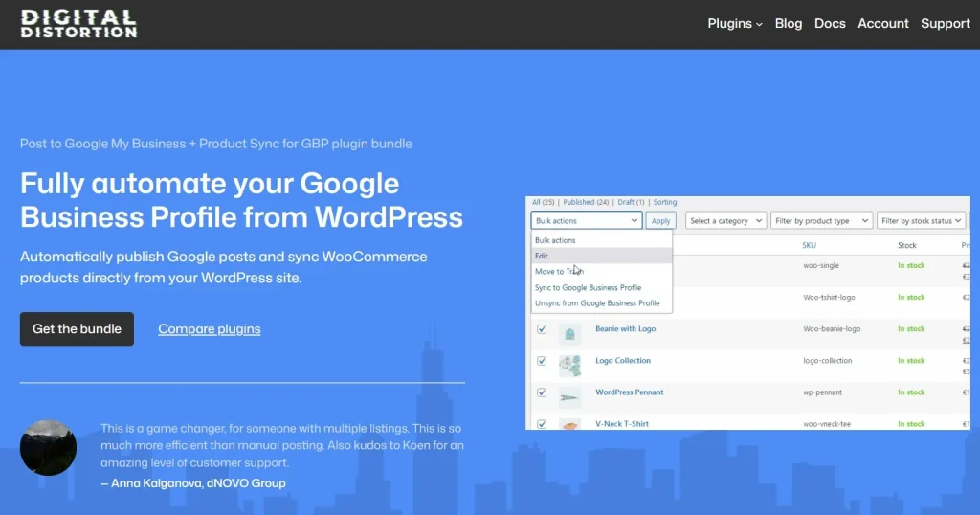Click the Woo-tshirt-logo SKU cell
980x515 pixels.
829,298
